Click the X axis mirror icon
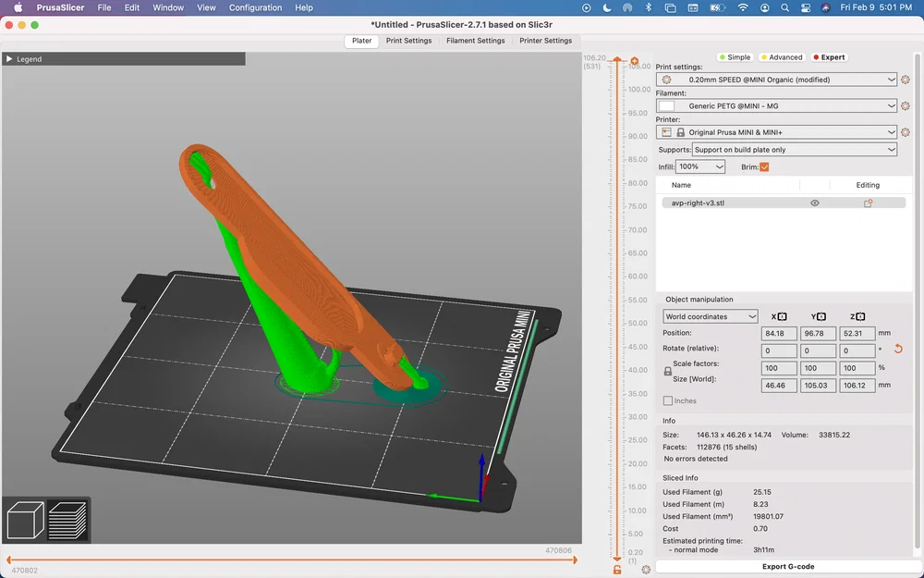This screenshot has height=578, width=924. click(x=782, y=316)
